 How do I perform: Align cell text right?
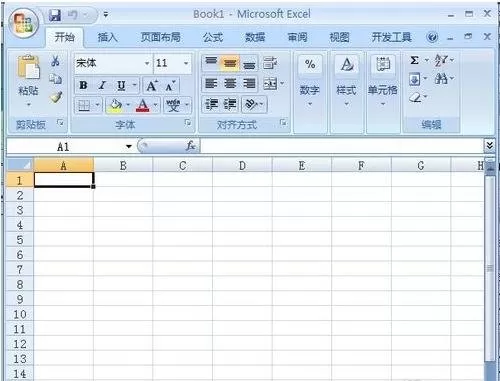249,83
